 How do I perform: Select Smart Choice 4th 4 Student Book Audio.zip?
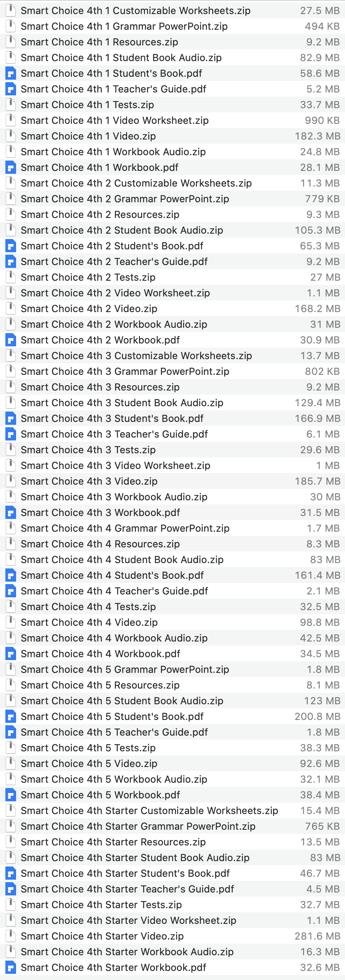pos(122,560)
